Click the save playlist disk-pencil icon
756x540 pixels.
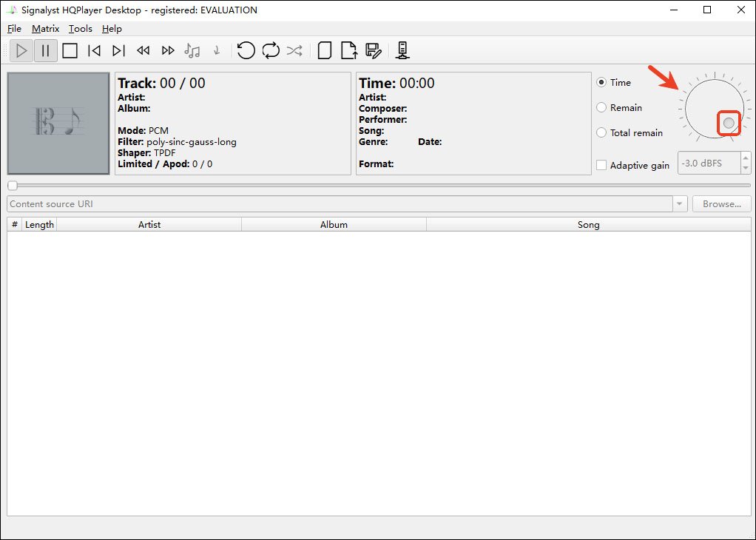pyautogui.click(x=374, y=50)
